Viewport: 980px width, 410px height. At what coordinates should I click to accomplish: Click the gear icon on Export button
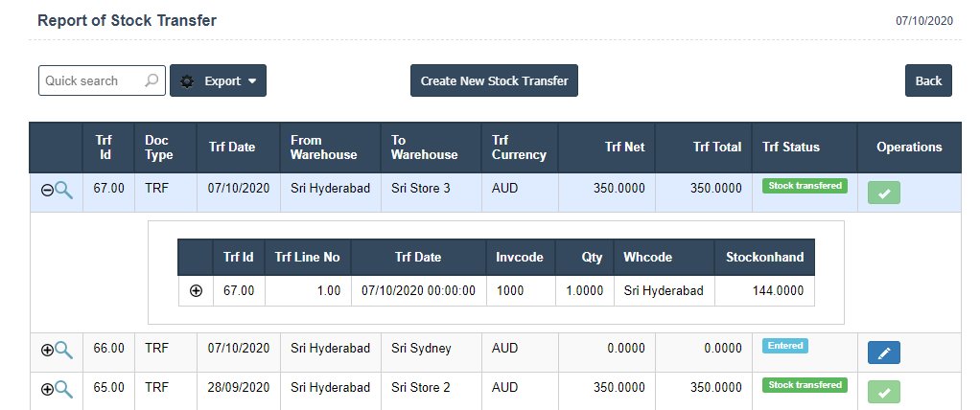[x=187, y=81]
